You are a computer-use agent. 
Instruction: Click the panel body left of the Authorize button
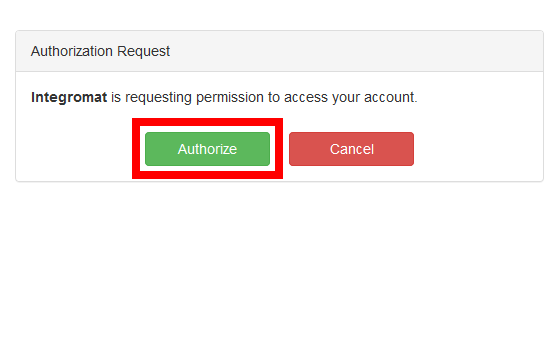point(74,149)
